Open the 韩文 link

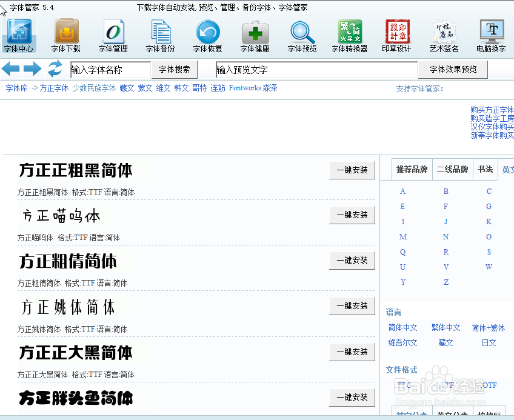coord(181,88)
